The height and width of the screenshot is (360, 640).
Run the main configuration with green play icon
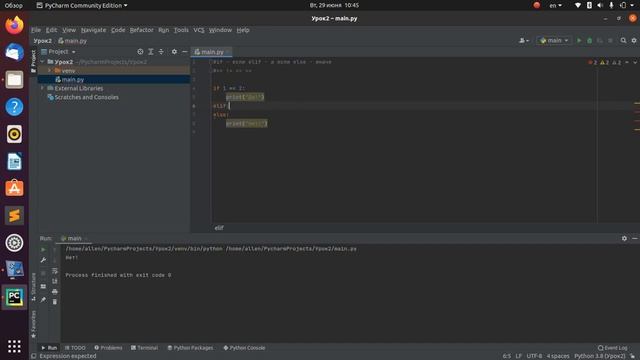(579, 40)
